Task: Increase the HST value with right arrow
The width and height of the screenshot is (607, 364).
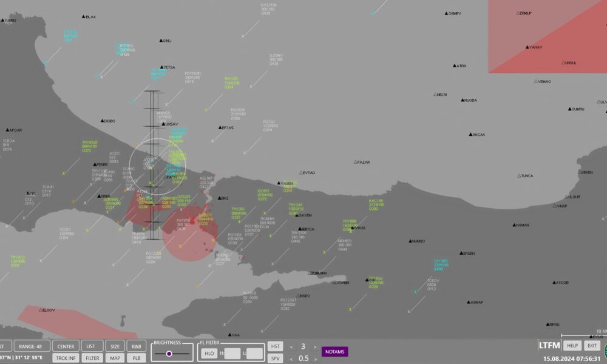Action: 316,346
